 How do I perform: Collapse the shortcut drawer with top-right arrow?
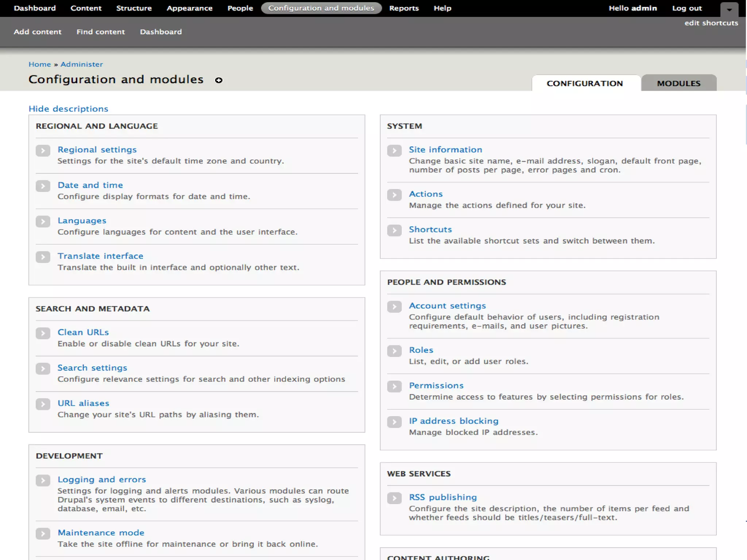(x=729, y=9)
